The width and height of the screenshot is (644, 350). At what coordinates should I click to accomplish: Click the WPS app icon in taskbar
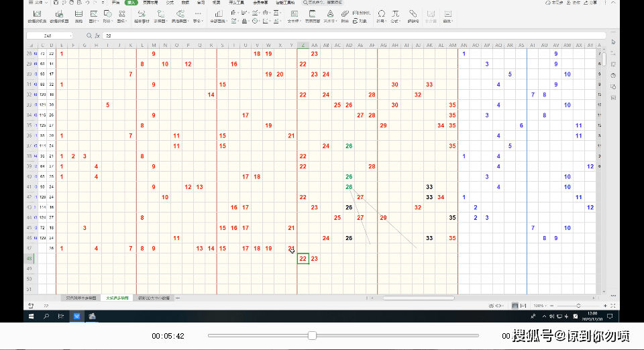pyautogui.click(x=76, y=316)
